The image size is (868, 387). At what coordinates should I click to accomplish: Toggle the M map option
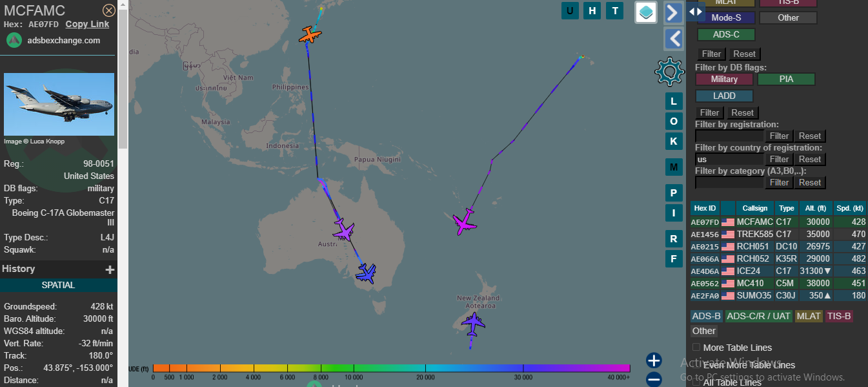click(x=674, y=167)
